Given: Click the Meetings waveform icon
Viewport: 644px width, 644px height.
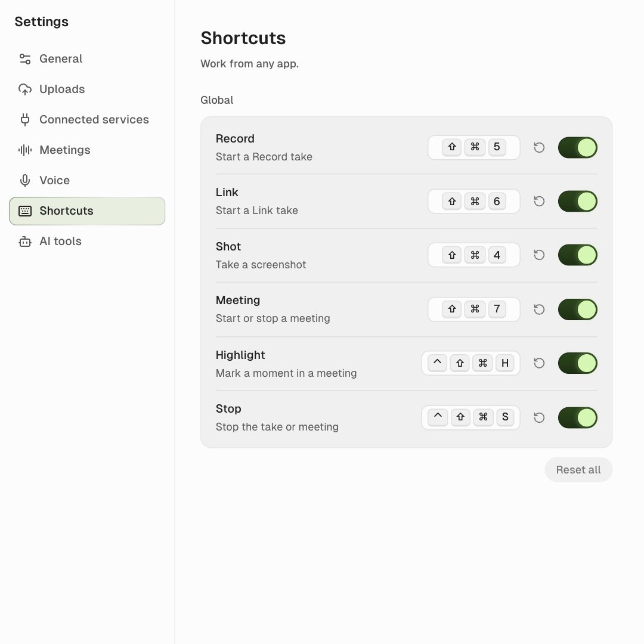Looking at the screenshot, I should point(25,150).
